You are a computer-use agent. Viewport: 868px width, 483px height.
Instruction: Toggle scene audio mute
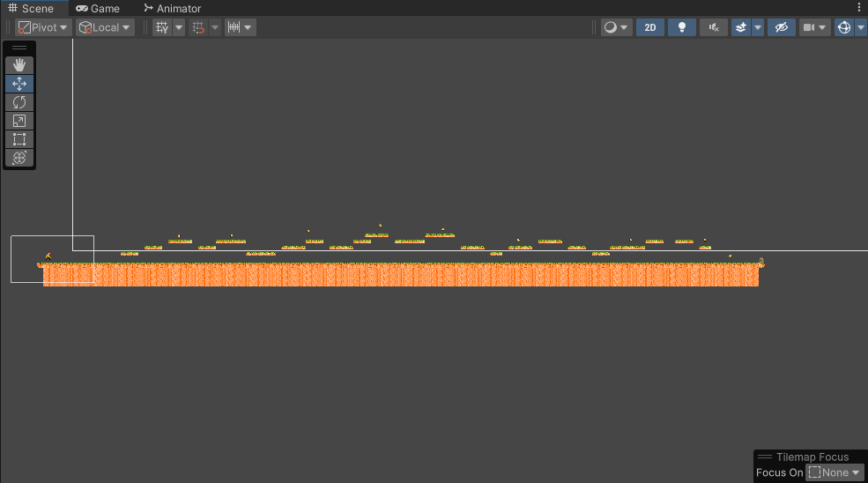coord(714,27)
